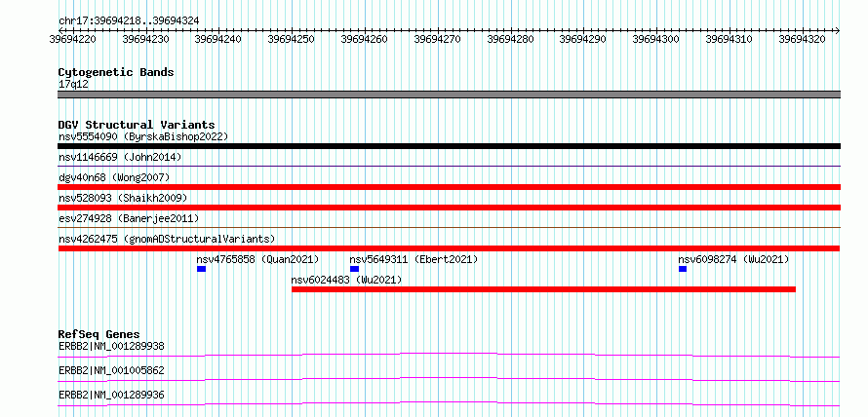
Task: Click ruler position 39694320
Action: click(x=802, y=39)
